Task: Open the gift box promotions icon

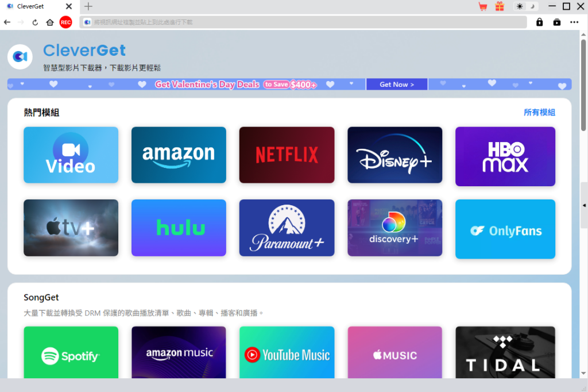Action: pyautogui.click(x=499, y=6)
